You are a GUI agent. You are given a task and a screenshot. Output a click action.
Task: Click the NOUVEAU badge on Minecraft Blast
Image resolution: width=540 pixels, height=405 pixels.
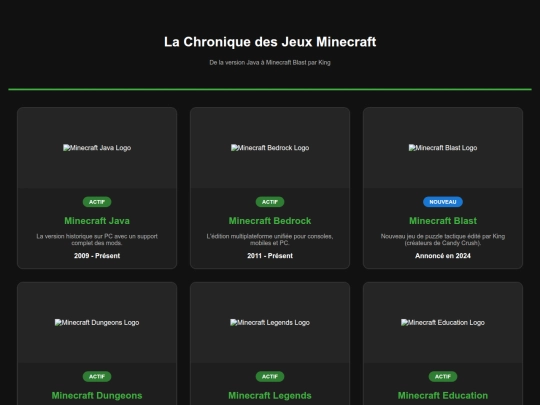pos(443,202)
